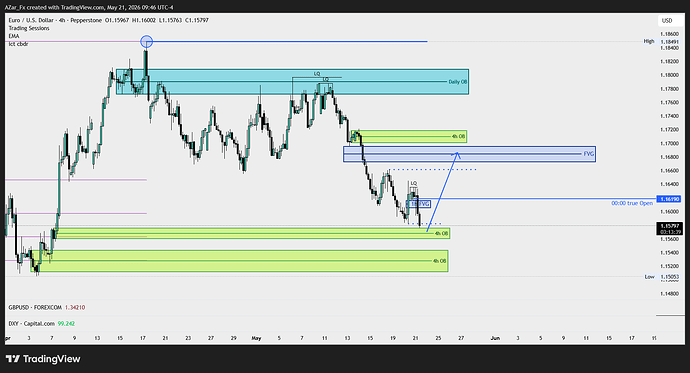Image resolution: width=690 pixels, height=373 pixels.
Task: Click the GBPUSD - FOREXCOM comparison row
Action: (x=47, y=307)
